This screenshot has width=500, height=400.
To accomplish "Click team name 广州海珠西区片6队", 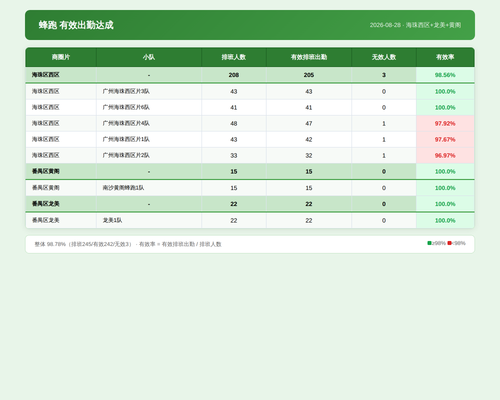I will click(x=126, y=107).
